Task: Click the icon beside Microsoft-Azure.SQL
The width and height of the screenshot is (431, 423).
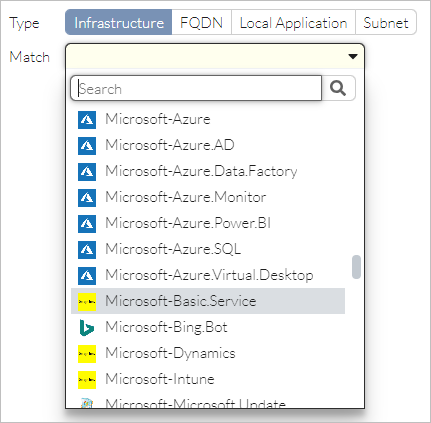Action: [87, 250]
